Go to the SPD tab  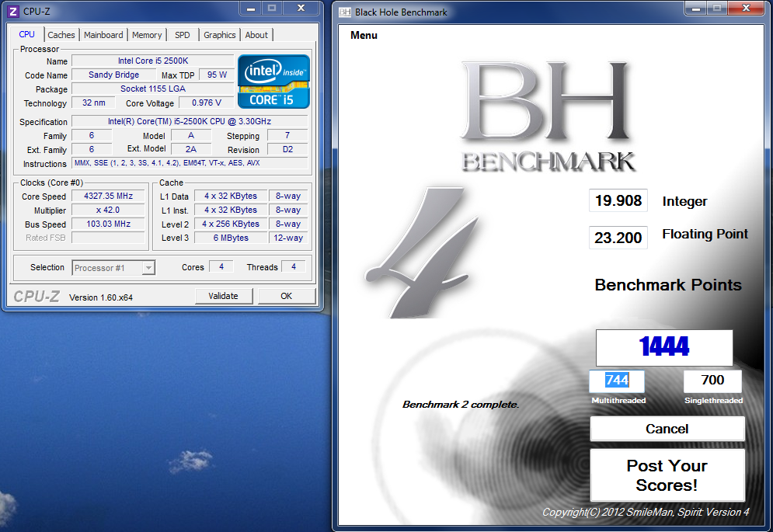pyautogui.click(x=183, y=35)
